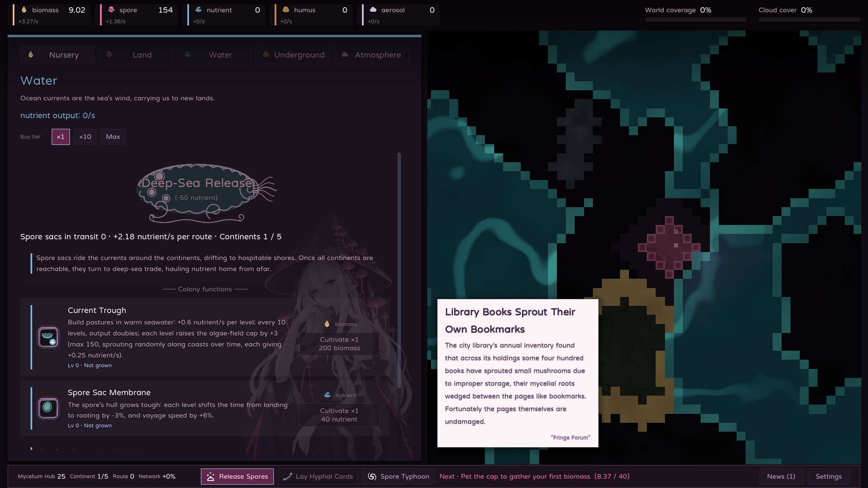
Task: Open the News (1) panel
Action: pyautogui.click(x=781, y=476)
